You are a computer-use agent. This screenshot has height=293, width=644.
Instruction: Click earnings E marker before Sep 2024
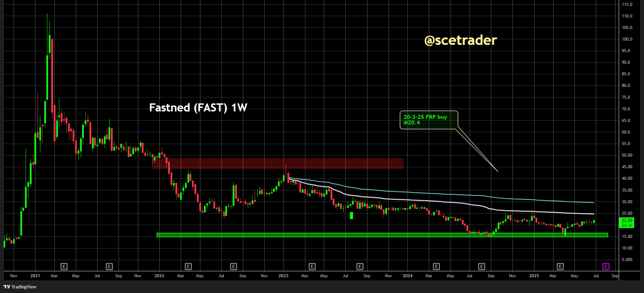[x=482, y=267]
